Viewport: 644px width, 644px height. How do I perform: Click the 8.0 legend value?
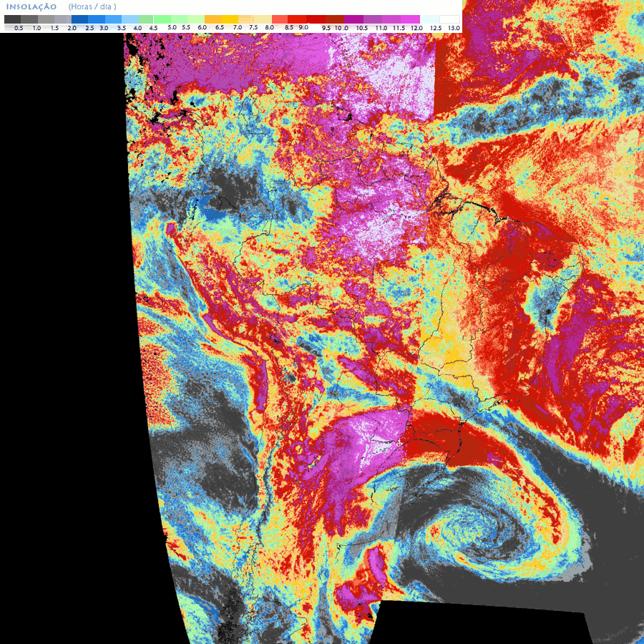(x=270, y=27)
